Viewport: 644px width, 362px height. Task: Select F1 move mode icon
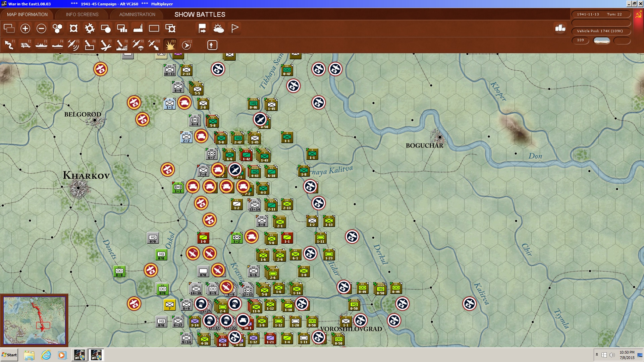(9, 45)
